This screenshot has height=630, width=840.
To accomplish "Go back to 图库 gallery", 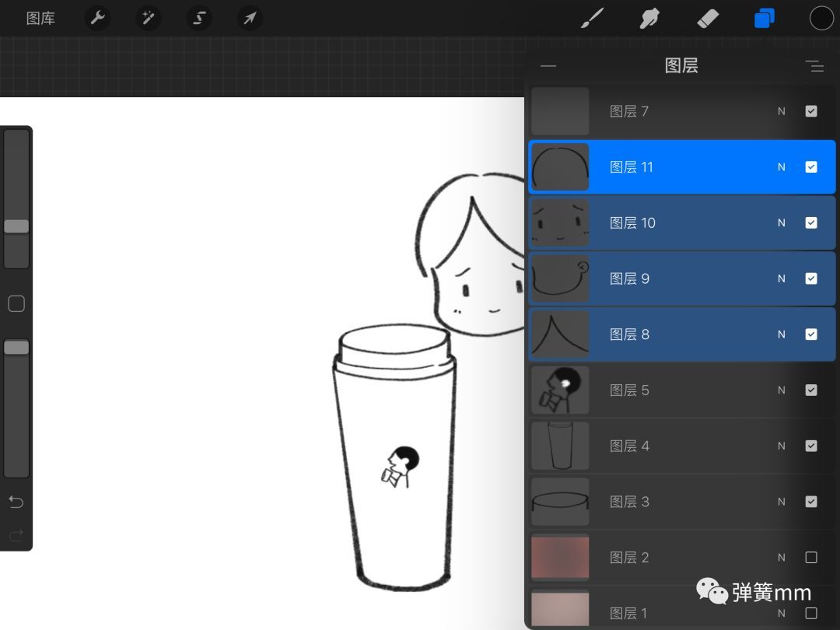I will (40, 18).
